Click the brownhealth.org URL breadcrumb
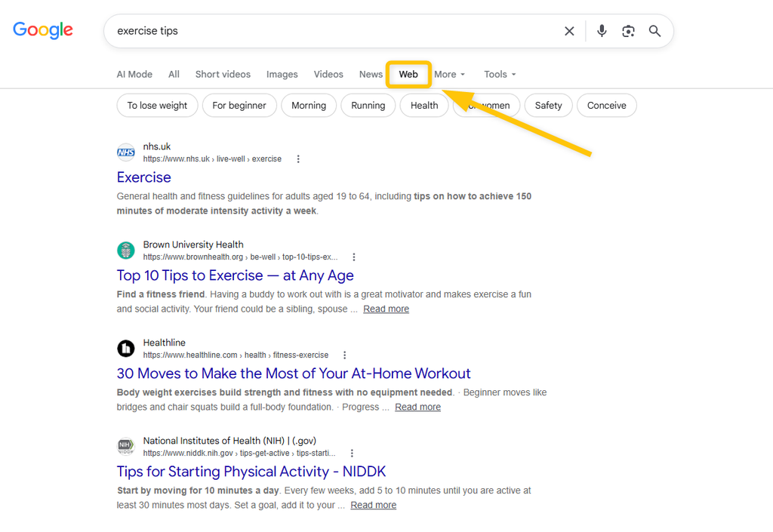The image size is (773, 532). (x=240, y=257)
